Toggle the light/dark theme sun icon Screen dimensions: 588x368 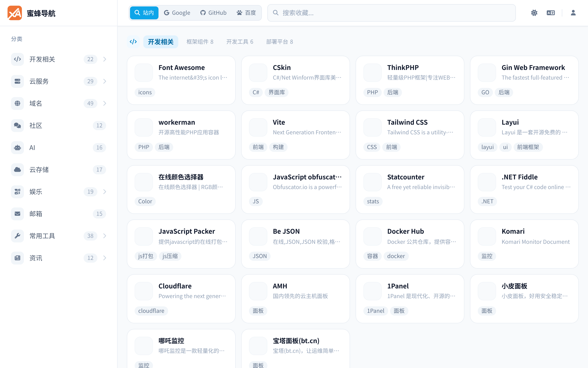(x=534, y=13)
